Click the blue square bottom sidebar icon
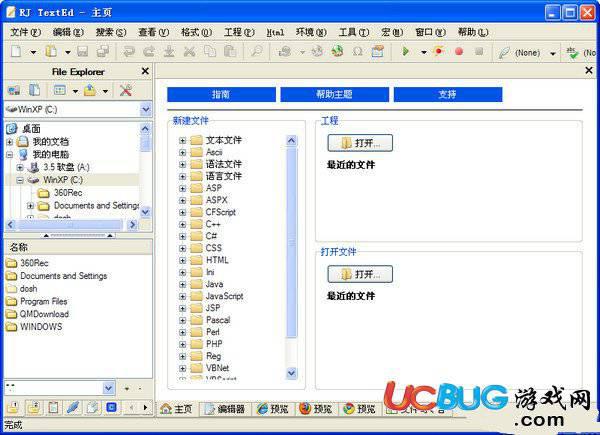 pyautogui.click(x=111, y=408)
